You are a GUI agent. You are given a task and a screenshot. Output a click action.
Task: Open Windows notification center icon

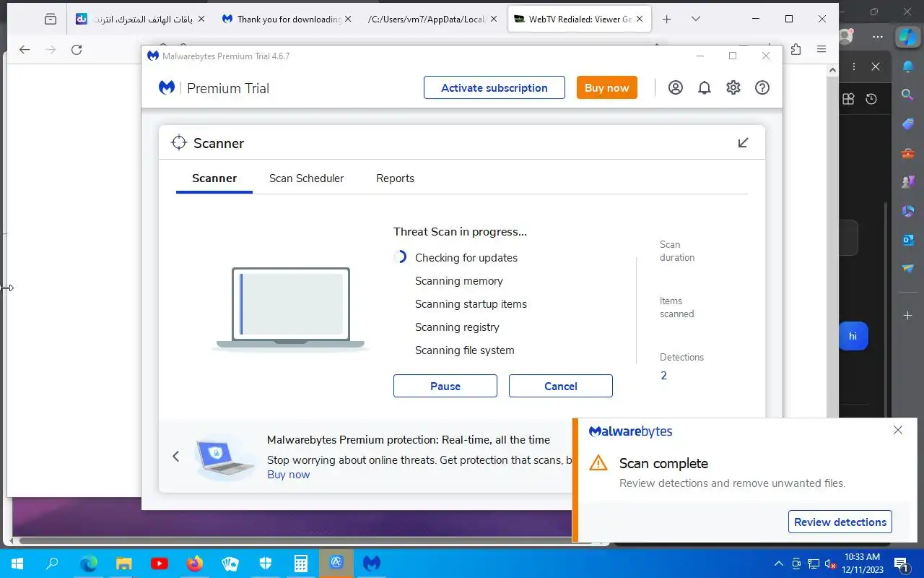tap(901, 564)
